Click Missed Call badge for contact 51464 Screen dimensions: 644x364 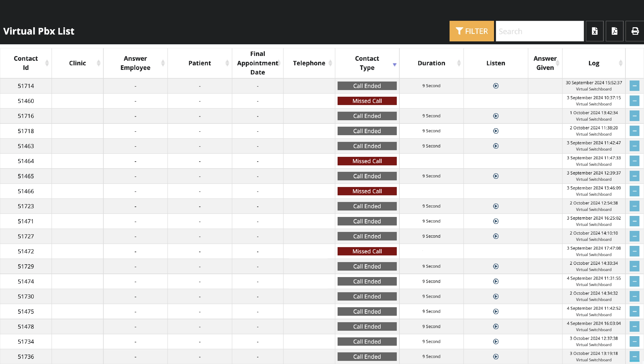pyautogui.click(x=367, y=161)
